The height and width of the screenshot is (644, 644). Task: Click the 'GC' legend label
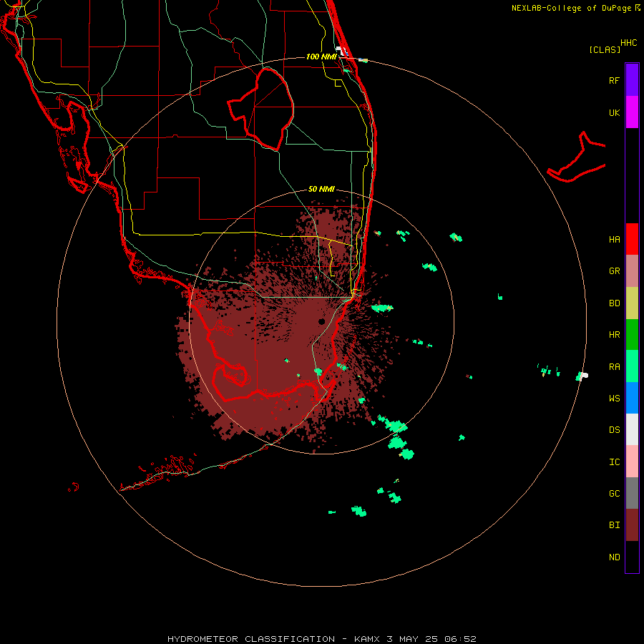[614, 494]
